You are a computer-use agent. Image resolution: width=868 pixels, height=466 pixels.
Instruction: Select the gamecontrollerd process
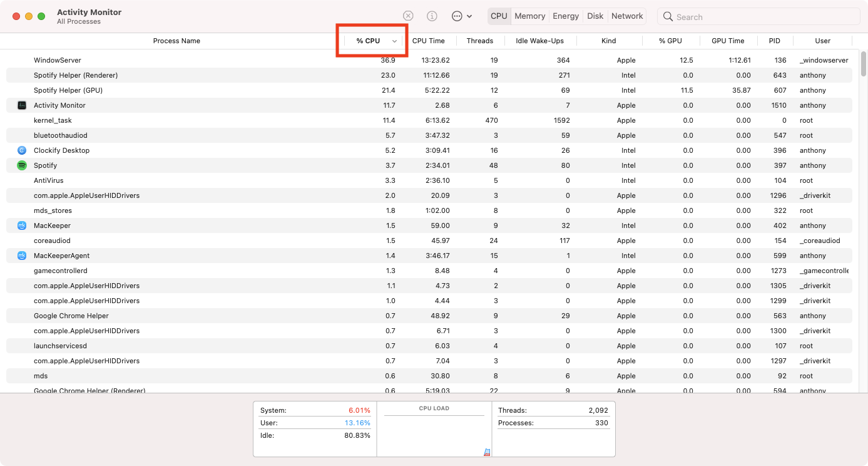pos(429,271)
